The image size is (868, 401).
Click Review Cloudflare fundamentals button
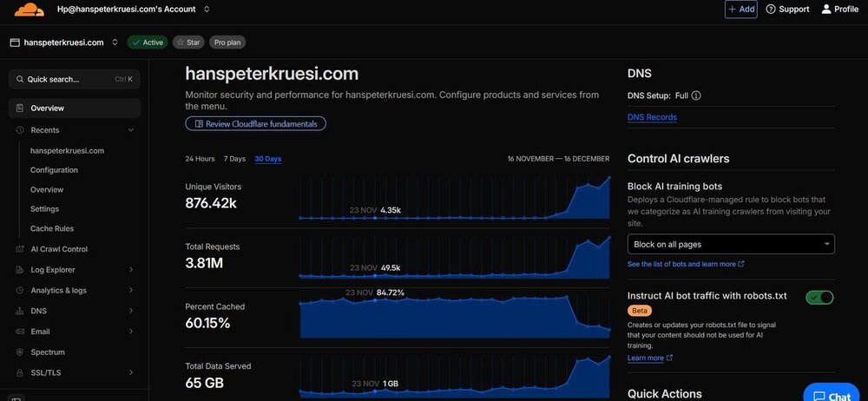(256, 124)
